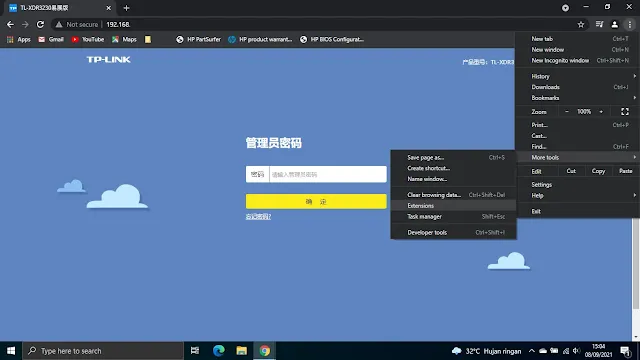Open the HP BIOS Configuration bookmark
The width and height of the screenshot is (640, 360).
[x=332, y=39]
